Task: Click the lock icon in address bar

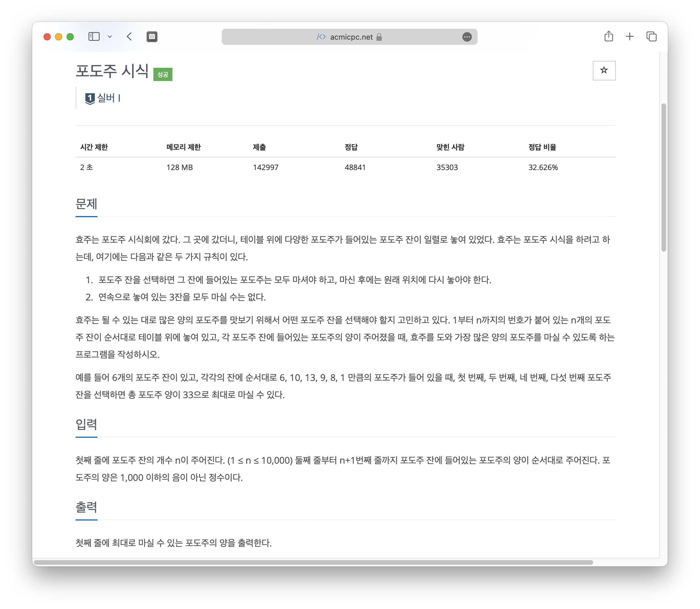Action: click(x=379, y=37)
